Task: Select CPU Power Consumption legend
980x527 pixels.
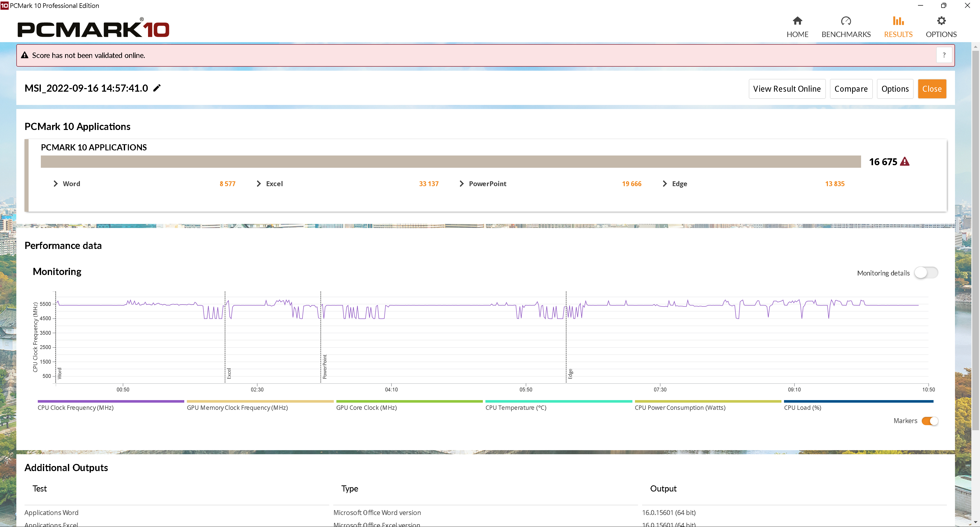Action: pos(708,406)
